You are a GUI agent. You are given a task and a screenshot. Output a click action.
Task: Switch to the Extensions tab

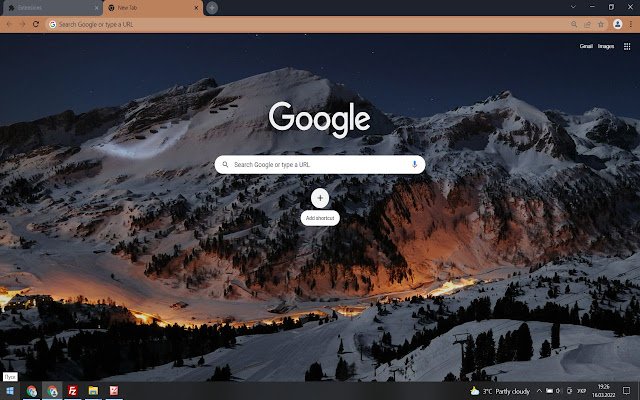pos(51,8)
